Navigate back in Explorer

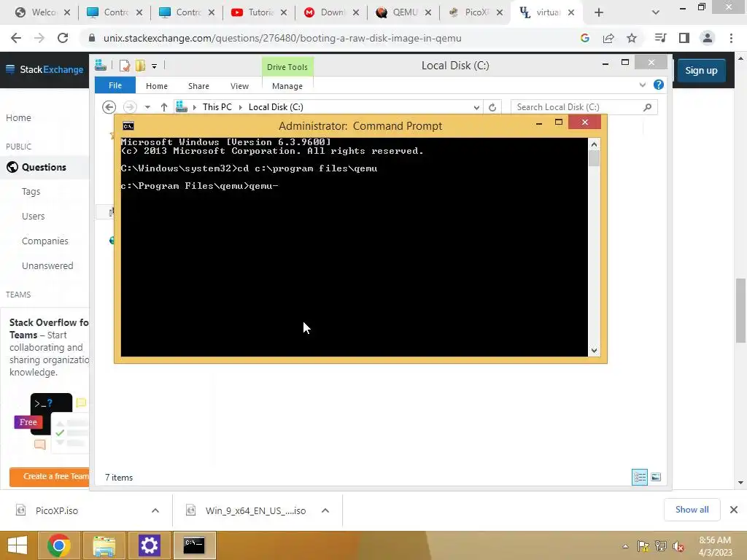(109, 107)
